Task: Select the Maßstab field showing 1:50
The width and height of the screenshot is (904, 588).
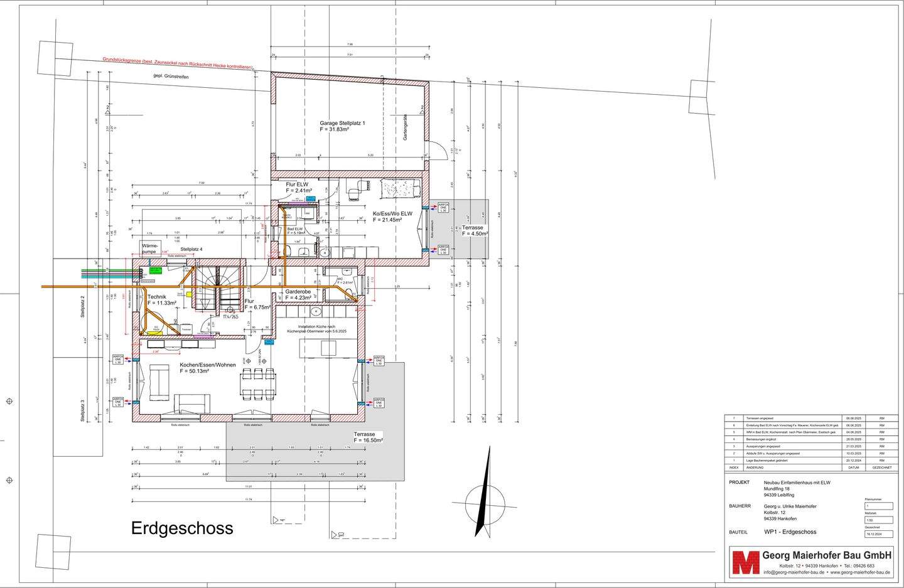Action: coord(878,520)
